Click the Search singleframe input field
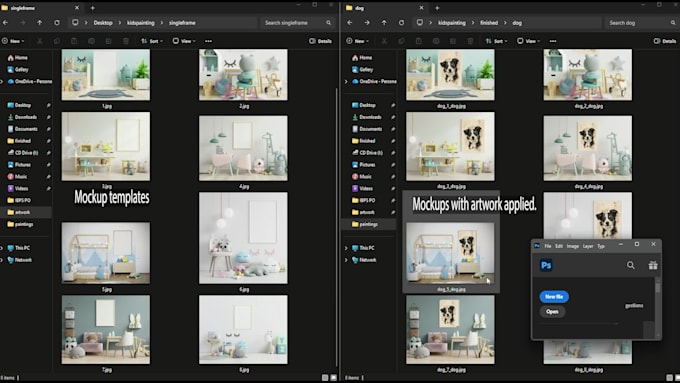This screenshot has width=680, height=383. [x=297, y=23]
